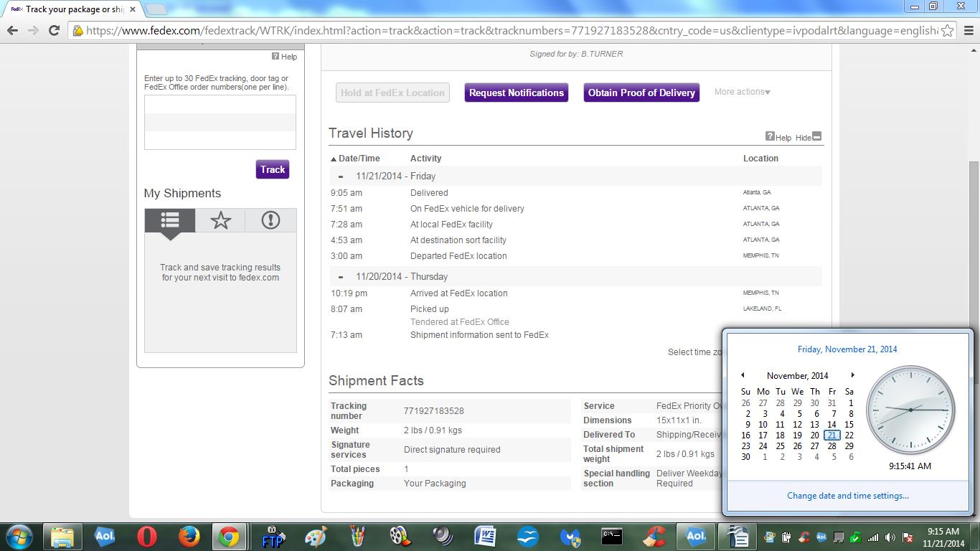Select day 22 in the calendar
Screen dimensions: 980x551
849,435
